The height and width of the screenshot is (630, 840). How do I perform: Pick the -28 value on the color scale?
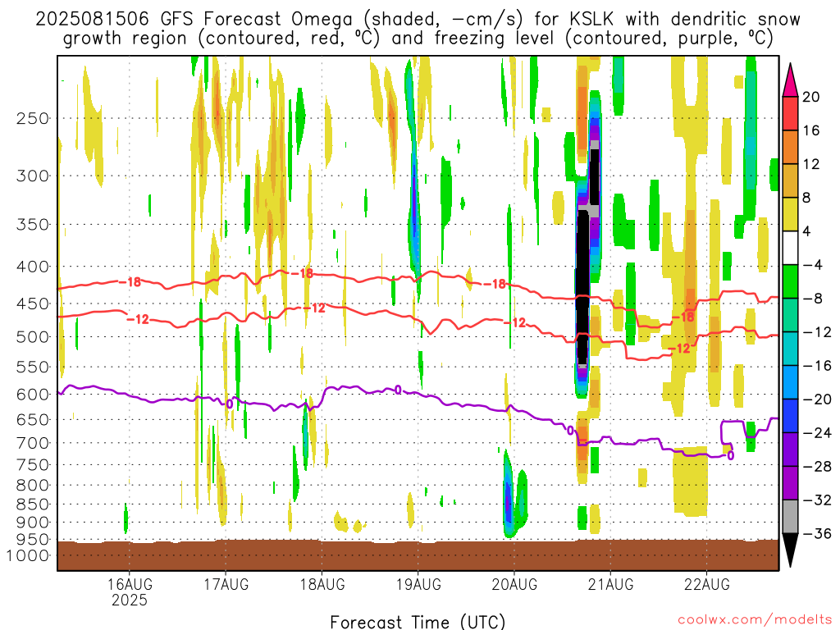817,467
